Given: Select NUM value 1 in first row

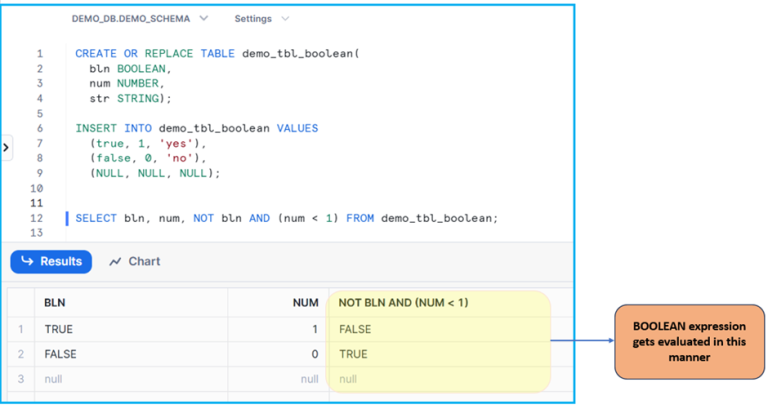Looking at the screenshot, I should click(314, 329).
